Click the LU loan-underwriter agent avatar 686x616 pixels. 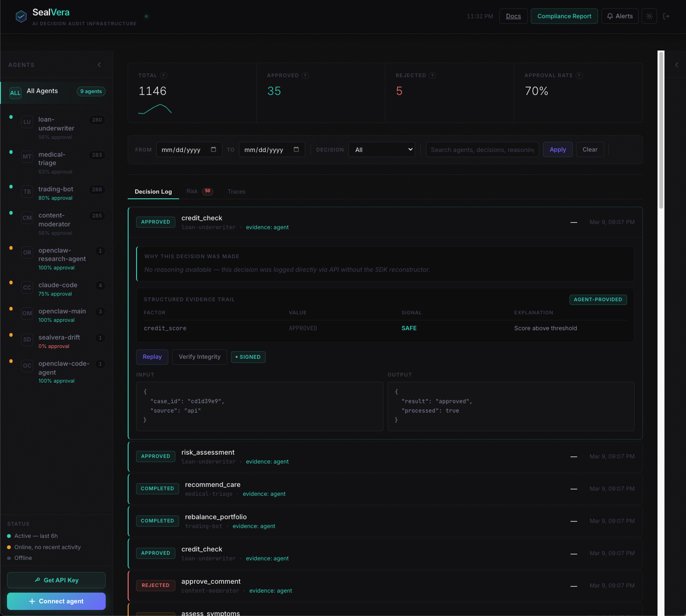[x=27, y=122]
